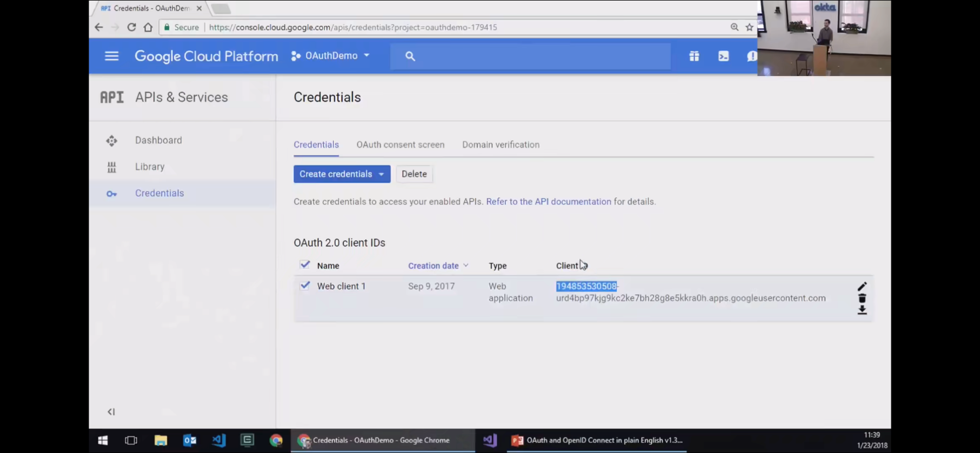This screenshot has height=453, width=980.
Task: Go back with the browser back arrow
Action: tap(98, 27)
